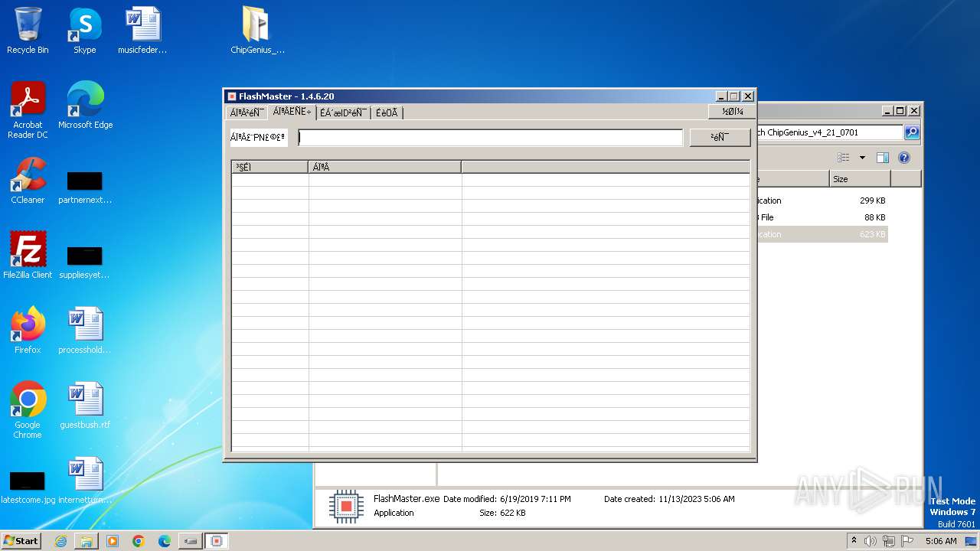Switch to the ChipGenius taskbar button
Viewport: 980px width, 551px height.
click(x=191, y=541)
